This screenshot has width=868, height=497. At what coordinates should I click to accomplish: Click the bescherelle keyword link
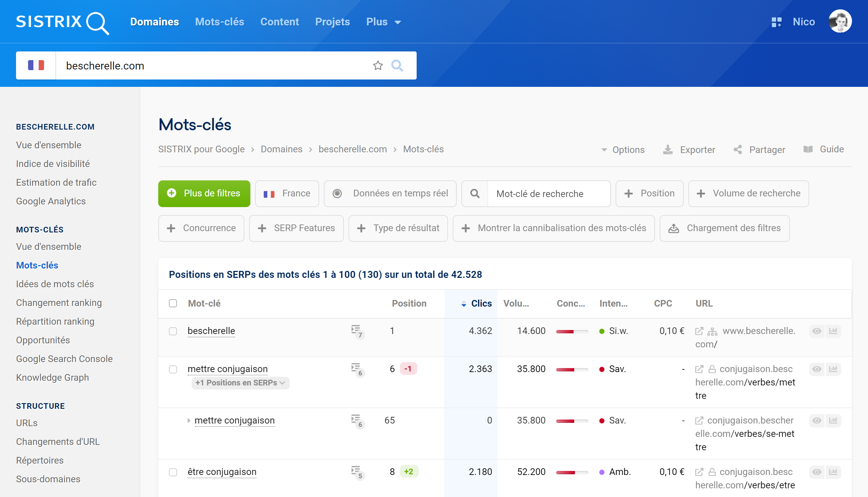point(211,331)
